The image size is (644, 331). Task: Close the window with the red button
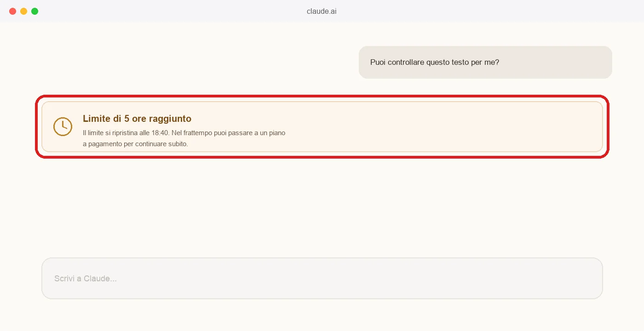(12, 11)
